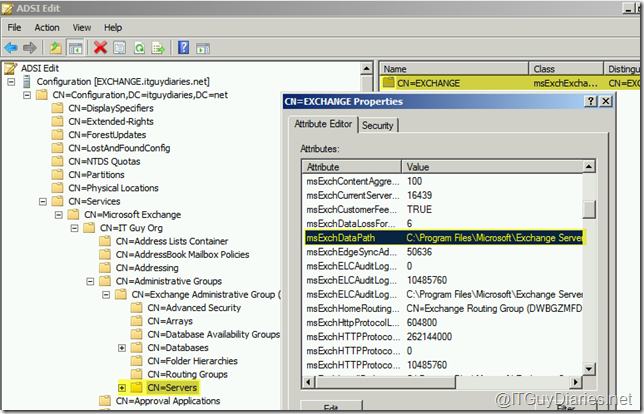This screenshot has width=644, height=414.
Task: Toggle the Show/Hide Console Tree icon
Action: 75,48
